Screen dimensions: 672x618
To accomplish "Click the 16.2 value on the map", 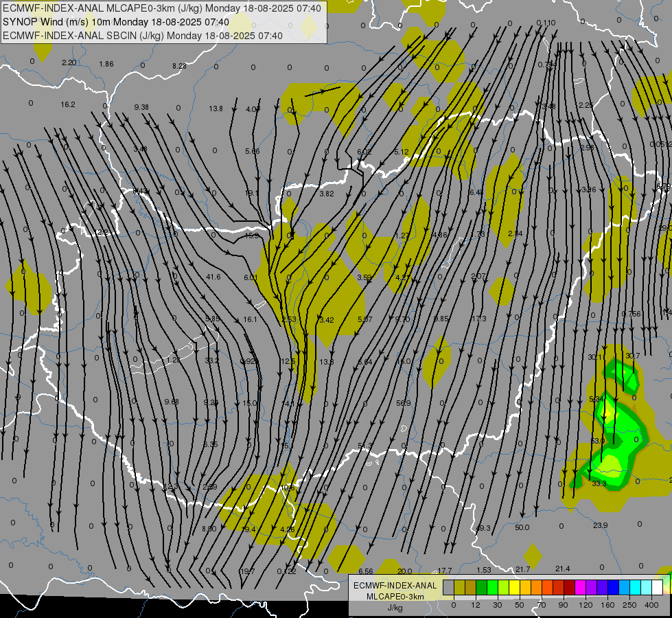I will (x=68, y=104).
